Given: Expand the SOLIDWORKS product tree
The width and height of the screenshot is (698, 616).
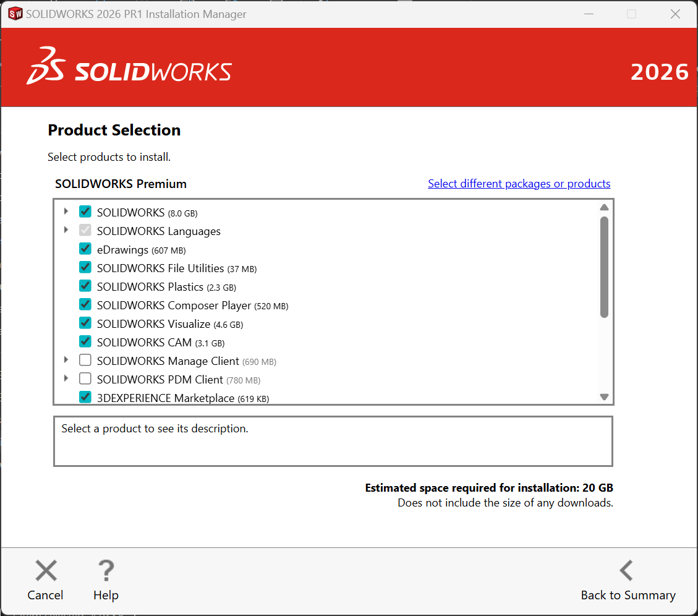Looking at the screenshot, I should 66,211.
